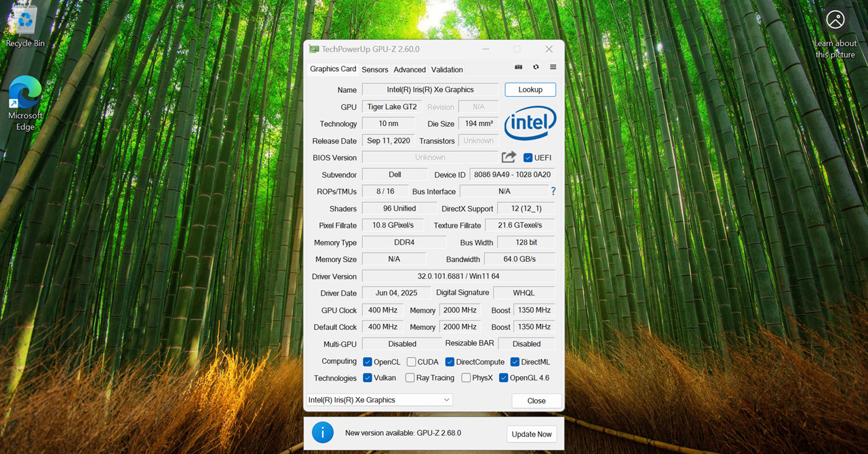Click the Shaders value 96 Unified
The width and height of the screenshot is (868, 454).
(x=399, y=209)
